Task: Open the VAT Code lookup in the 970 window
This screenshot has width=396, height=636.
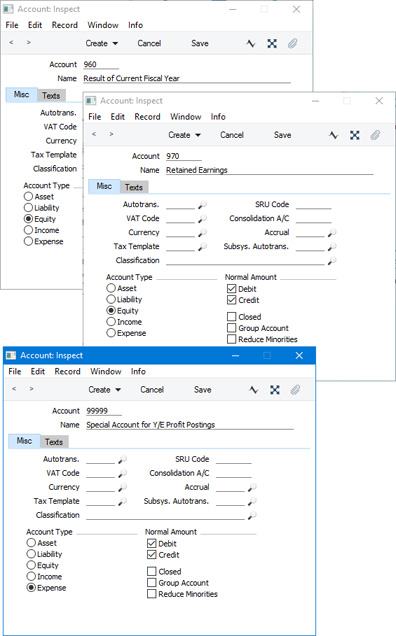Action: coord(202,219)
